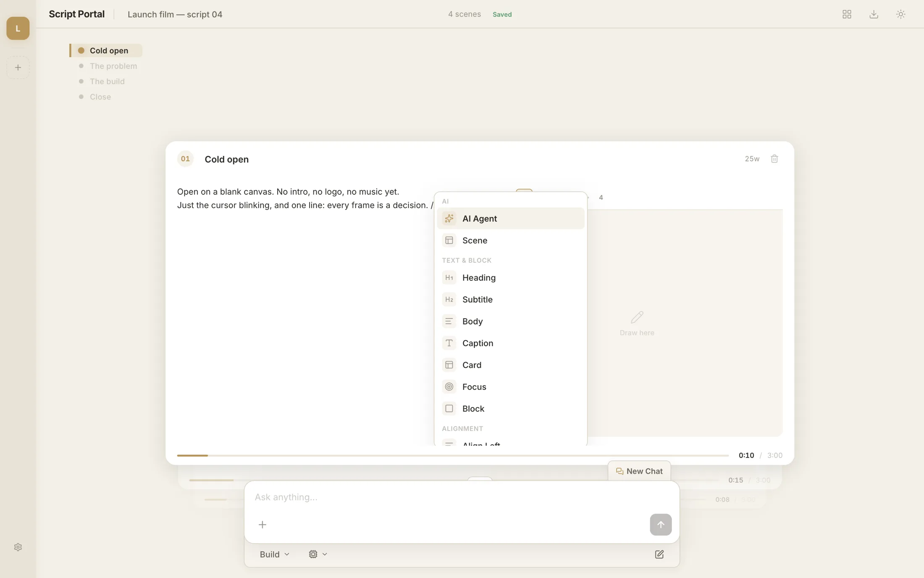Click the script text paragraph

pyautogui.click(x=305, y=198)
